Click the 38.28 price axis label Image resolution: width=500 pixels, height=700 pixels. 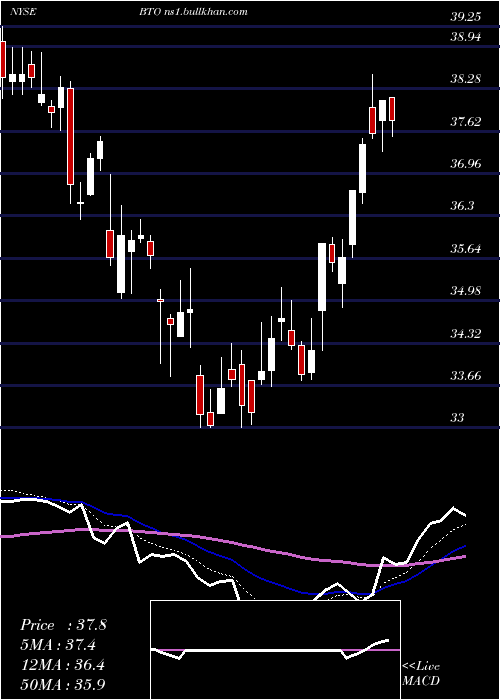466,79
